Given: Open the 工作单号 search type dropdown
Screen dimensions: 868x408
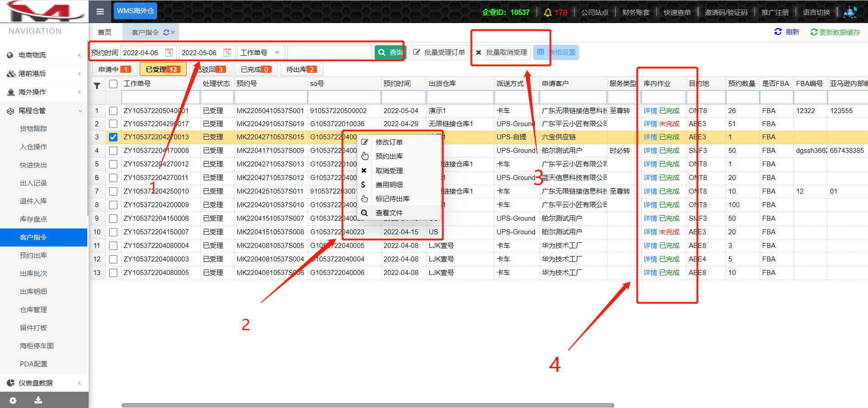Looking at the screenshot, I should point(261,52).
